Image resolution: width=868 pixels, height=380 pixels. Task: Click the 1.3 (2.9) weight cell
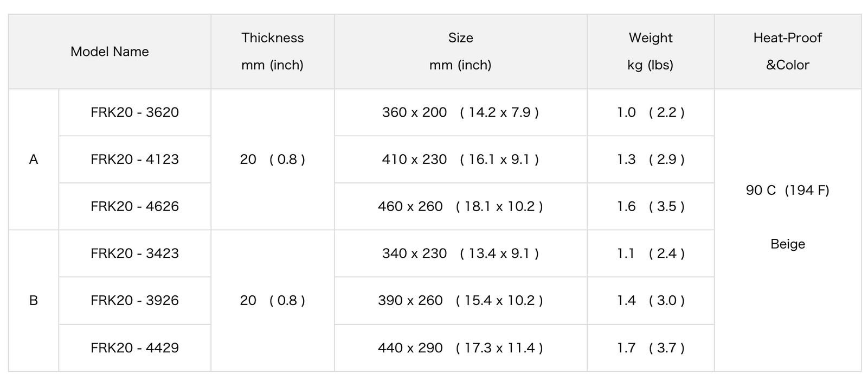(650, 159)
